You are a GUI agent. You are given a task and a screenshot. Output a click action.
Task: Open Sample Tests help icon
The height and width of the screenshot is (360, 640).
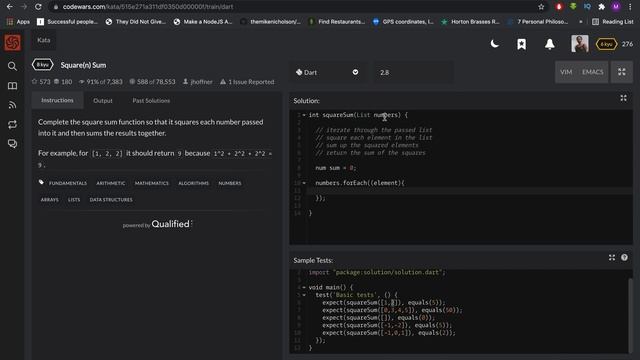tap(624, 258)
